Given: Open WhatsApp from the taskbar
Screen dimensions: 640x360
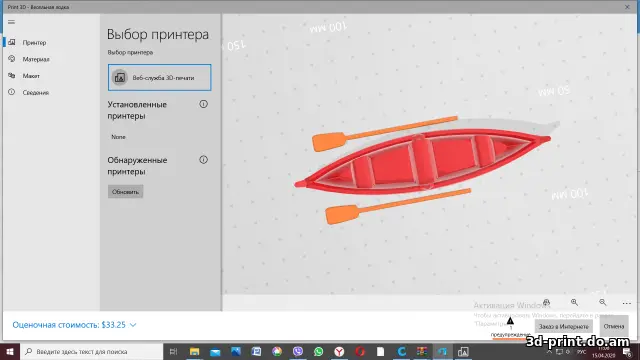Looking at the screenshot, I should (318, 351).
